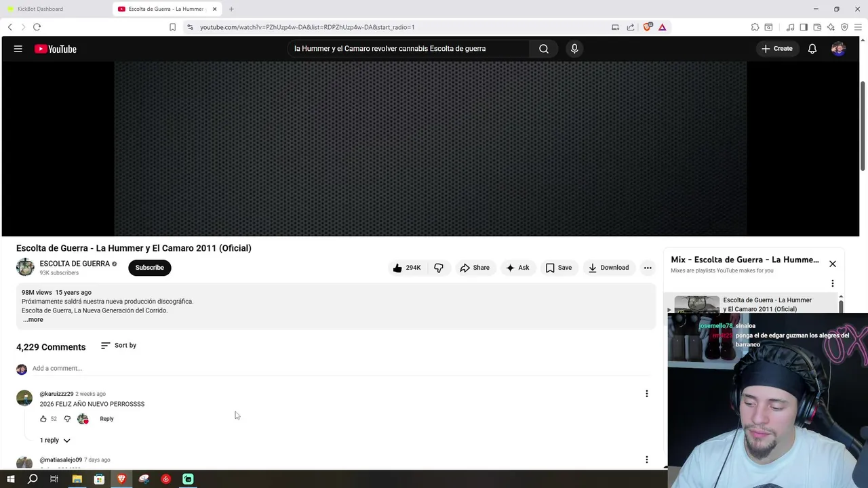Open Mix playlist options three-dot menu
The height and width of the screenshot is (488, 868).
pyautogui.click(x=833, y=283)
